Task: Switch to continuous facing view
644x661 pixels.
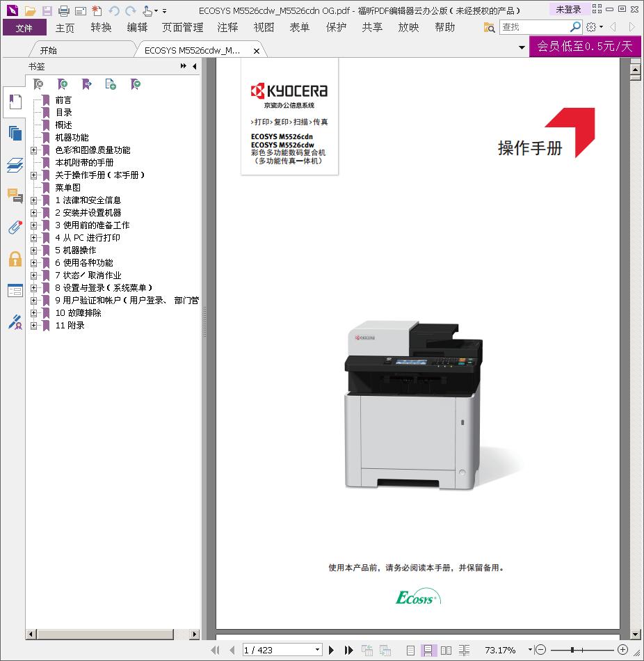Action: pyautogui.click(x=464, y=651)
